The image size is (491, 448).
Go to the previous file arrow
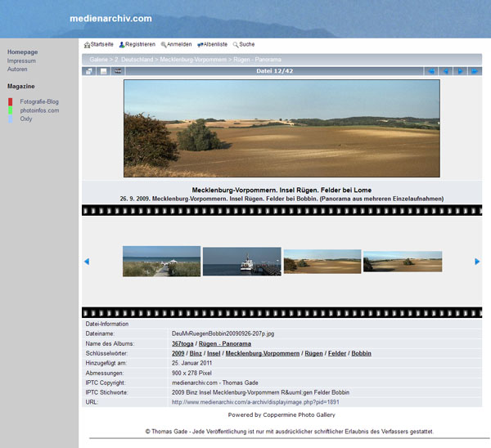[x=446, y=71]
